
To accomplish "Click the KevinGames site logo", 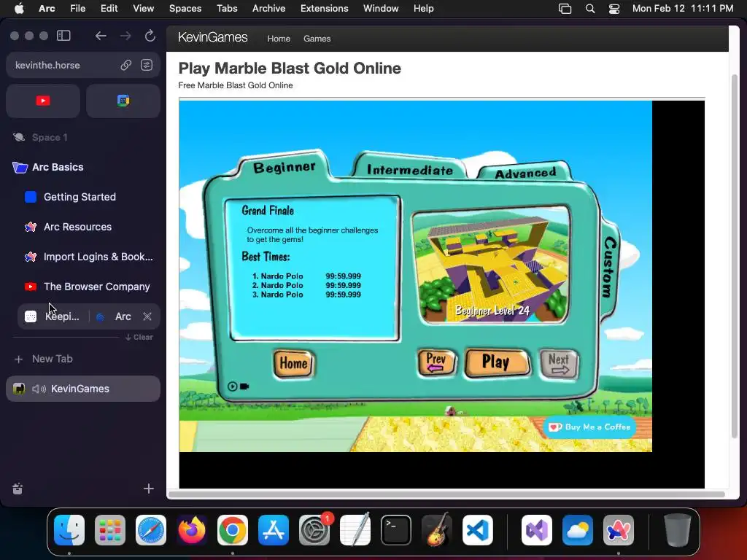I will click(212, 38).
